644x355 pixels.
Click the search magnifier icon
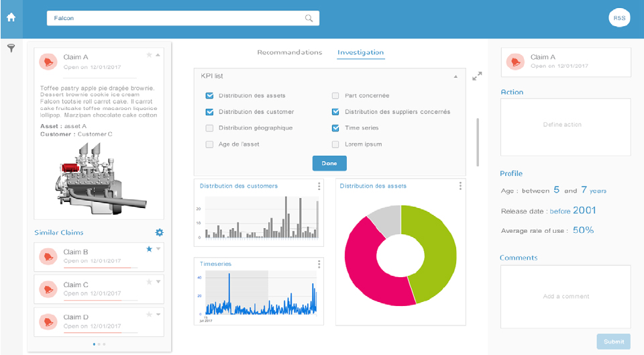coord(309,18)
